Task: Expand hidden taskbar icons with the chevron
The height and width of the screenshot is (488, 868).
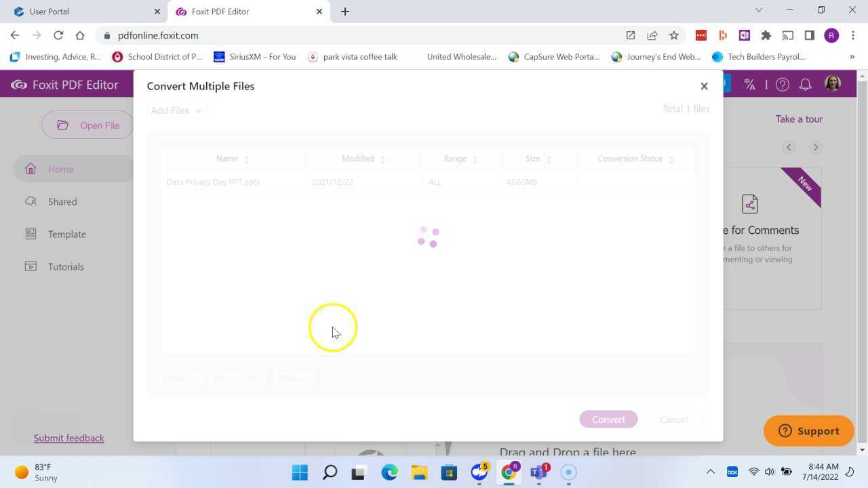Action: [710, 472]
